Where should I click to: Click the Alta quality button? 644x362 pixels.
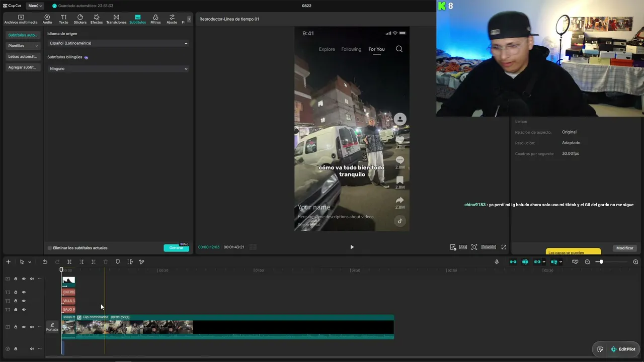click(x=463, y=247)
